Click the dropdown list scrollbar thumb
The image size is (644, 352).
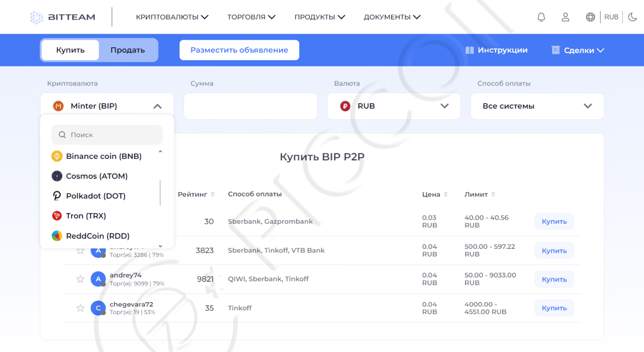click(x=160, y=193)
